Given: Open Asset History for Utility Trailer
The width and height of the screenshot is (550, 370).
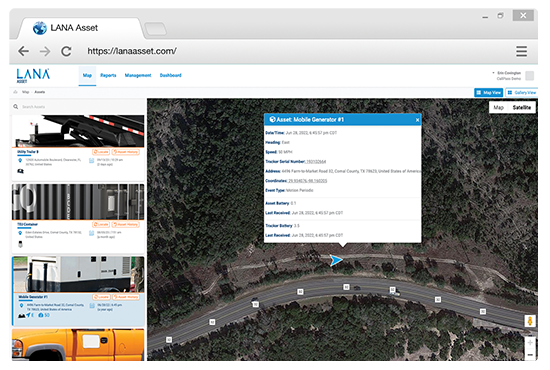Looking at the screenshot, I should 126,152.
